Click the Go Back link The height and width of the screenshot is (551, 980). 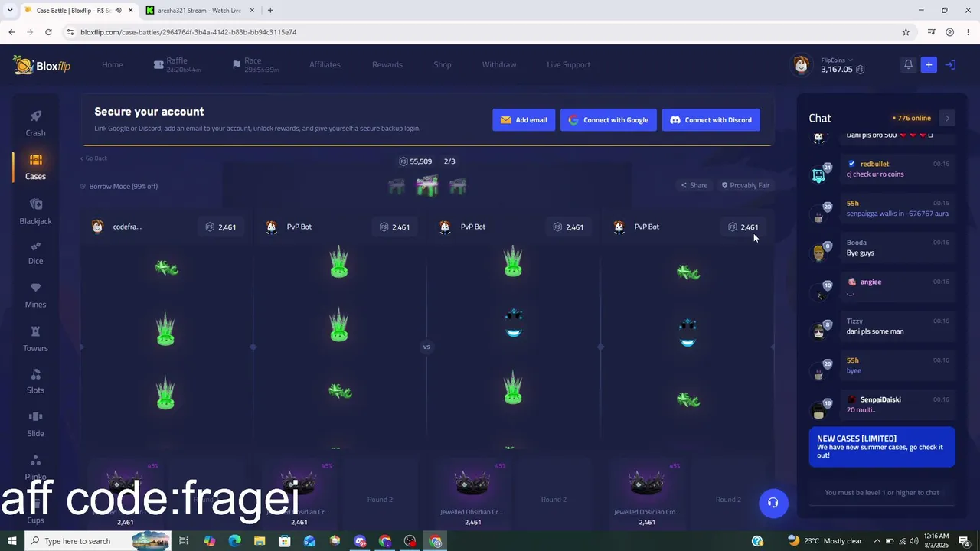94,158
